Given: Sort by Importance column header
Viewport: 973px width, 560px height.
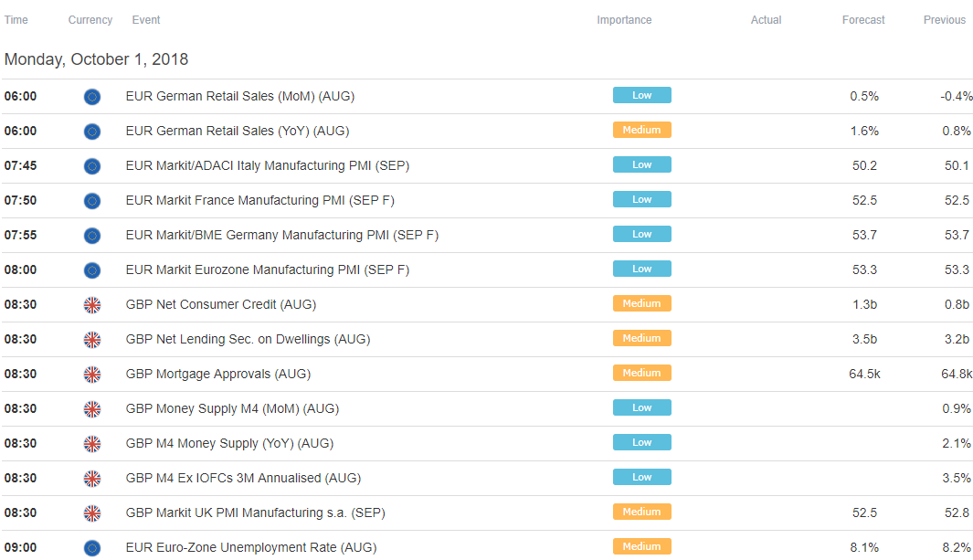Looking at the screenshot, I should click(x=624, y=20).
